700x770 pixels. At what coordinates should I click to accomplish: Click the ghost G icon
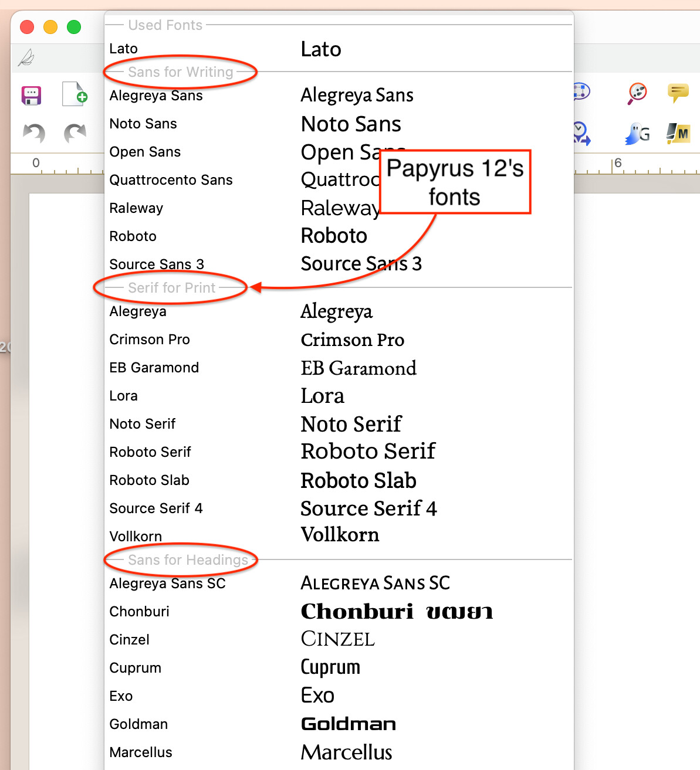coord(638,134)
